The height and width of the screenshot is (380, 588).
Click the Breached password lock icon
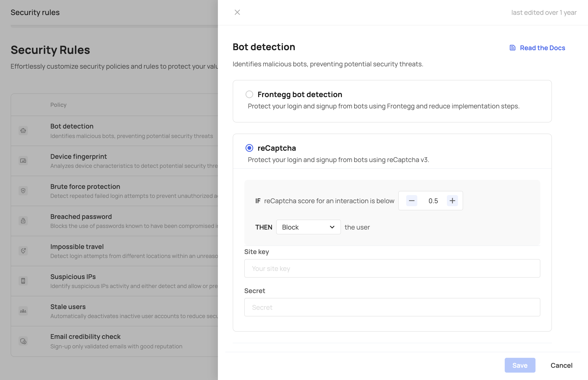[x=23, y=221]
